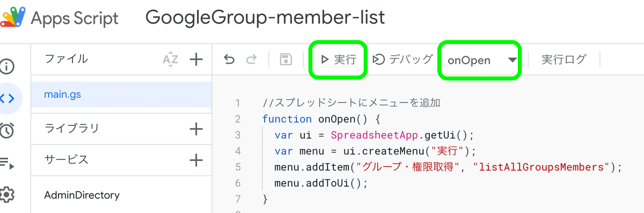Open the 実行ログ execution log
The height and width of the screenshot is (213, 644).
click(564, 60)
